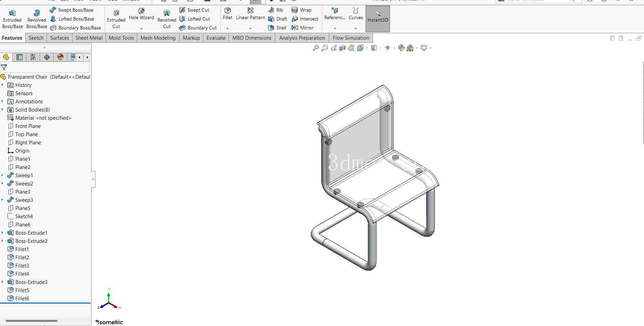Open Linear Pattern dropdown arrow
Image resolution: width=644 pixels, height=326 pixels.
point(250,28)
